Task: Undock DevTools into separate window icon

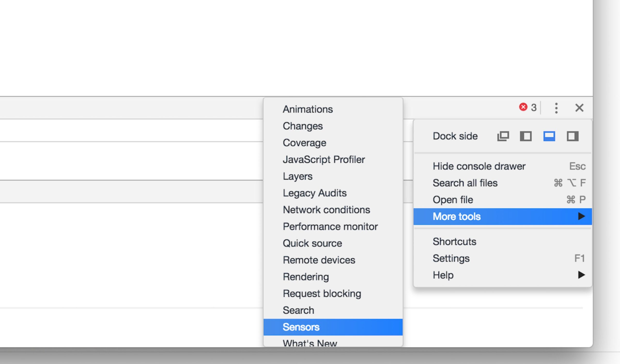Action: [x=503, y=136]
